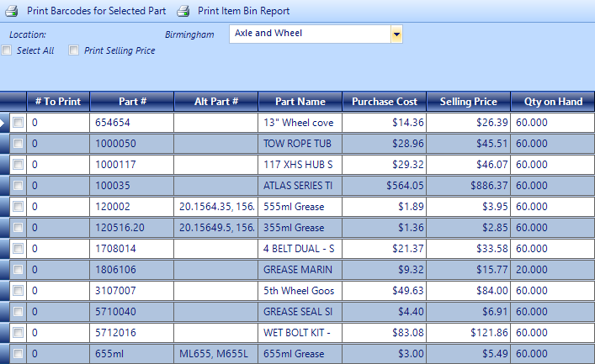This screenshot has height=364, width=595.
Task: Click Print Item Bin Report label
Action: coord(243,11)
